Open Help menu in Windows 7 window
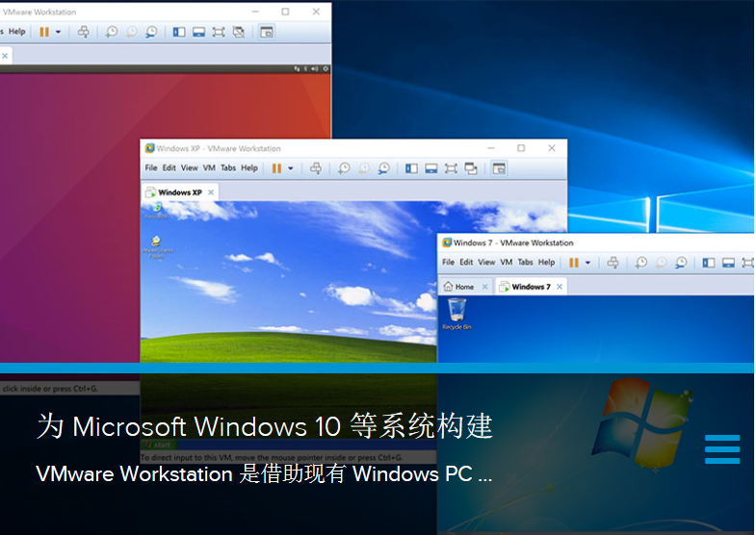 [546, 262]
